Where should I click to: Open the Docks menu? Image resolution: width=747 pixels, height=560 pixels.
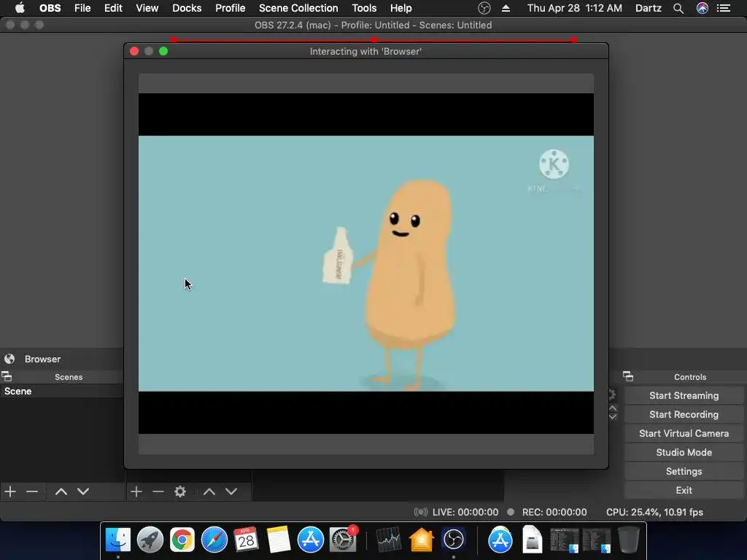[x=187, y=8]
